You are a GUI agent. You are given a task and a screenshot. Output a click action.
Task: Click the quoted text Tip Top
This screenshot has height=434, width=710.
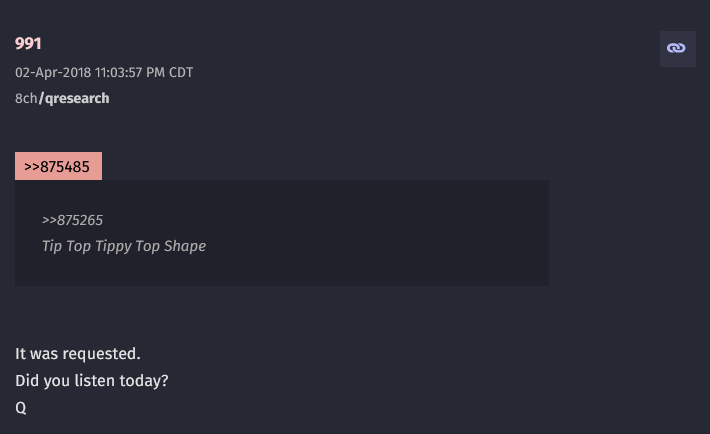click(x=67, y=246)
